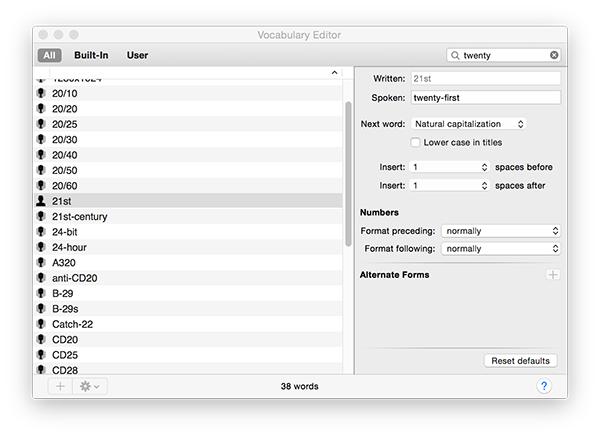Screen dimensions: 600x437
Task: Click the microphone icon beside 20/20
Action: tap(41, 108)
